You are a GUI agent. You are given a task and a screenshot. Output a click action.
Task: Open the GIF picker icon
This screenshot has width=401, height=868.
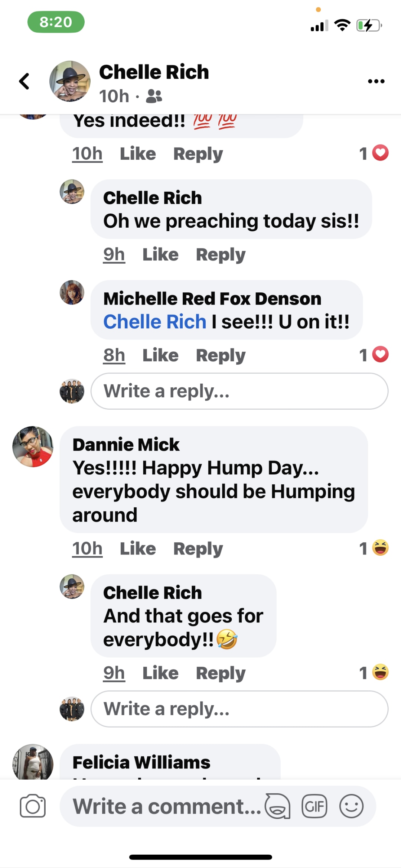pos(314,806)
